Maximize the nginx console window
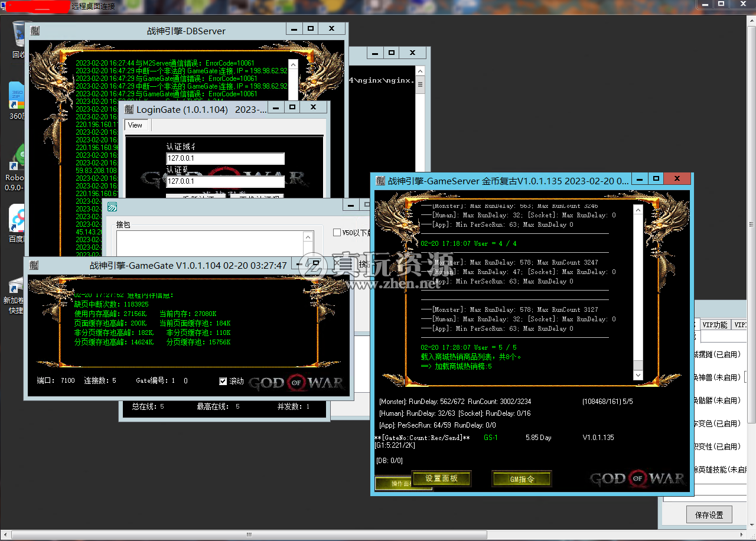756x541 pixels. click(x=391, y=53)
